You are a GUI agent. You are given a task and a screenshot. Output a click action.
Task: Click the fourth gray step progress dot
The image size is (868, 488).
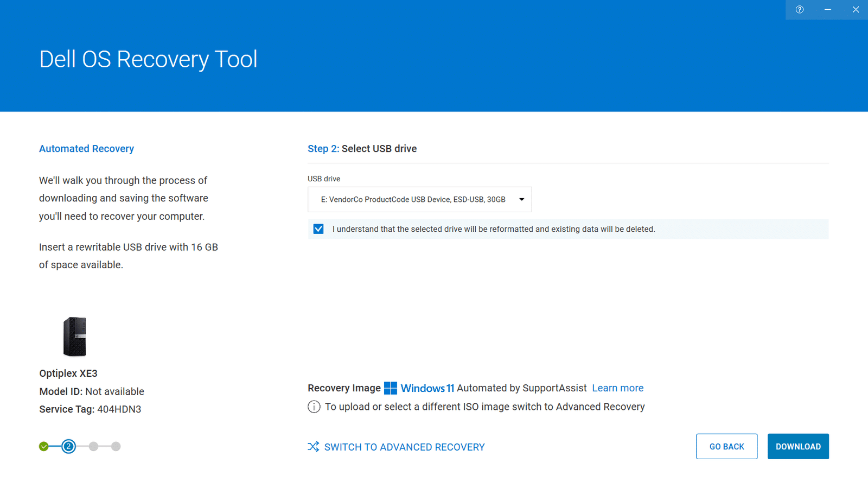tap(116, 447)
